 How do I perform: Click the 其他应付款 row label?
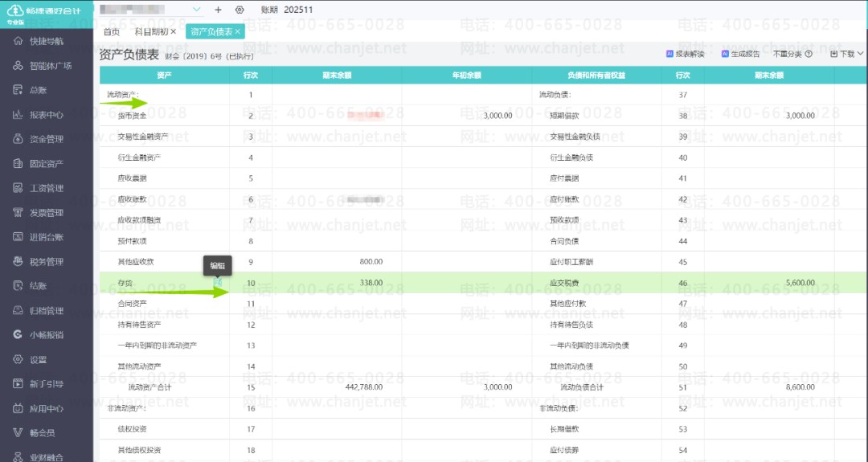click(567, 304)
